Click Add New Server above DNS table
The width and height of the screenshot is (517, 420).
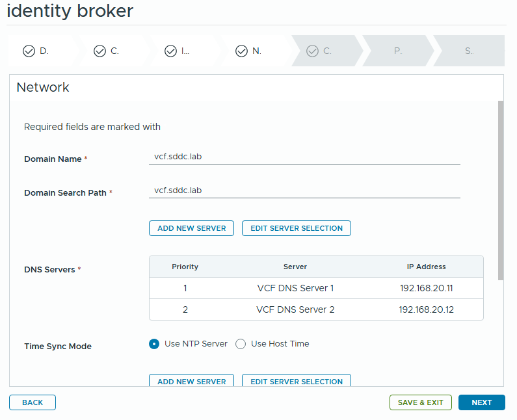191,228
